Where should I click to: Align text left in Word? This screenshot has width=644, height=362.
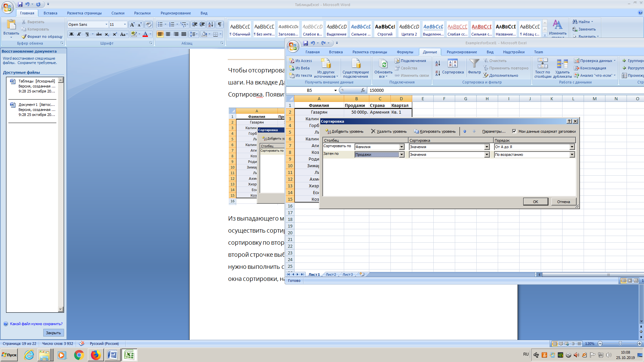click(x=160, y=34)
